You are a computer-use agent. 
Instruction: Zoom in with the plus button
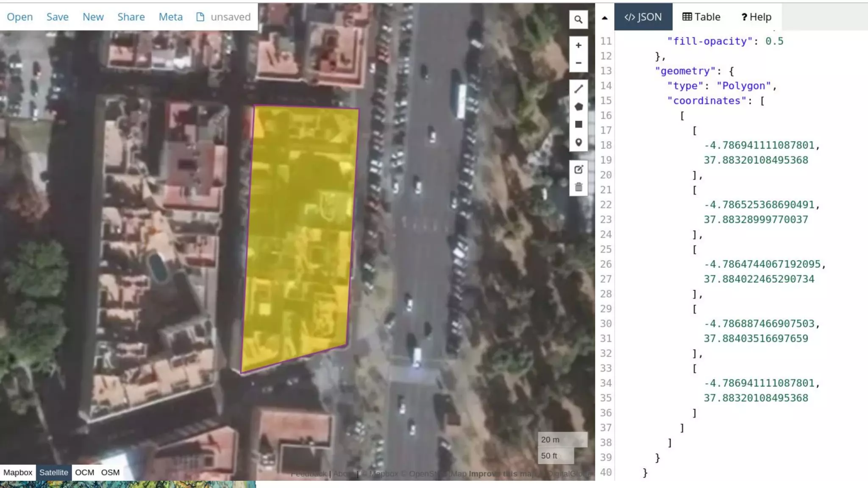[578, 45]
